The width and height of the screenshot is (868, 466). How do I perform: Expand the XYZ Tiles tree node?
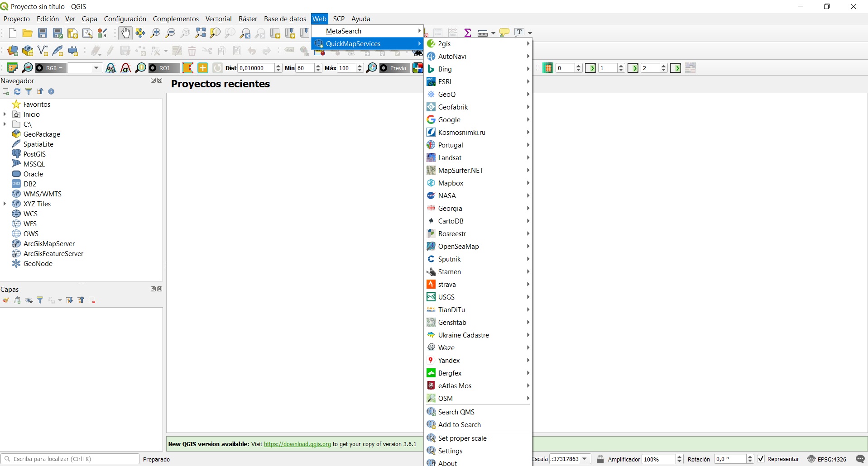click(5, 204)
